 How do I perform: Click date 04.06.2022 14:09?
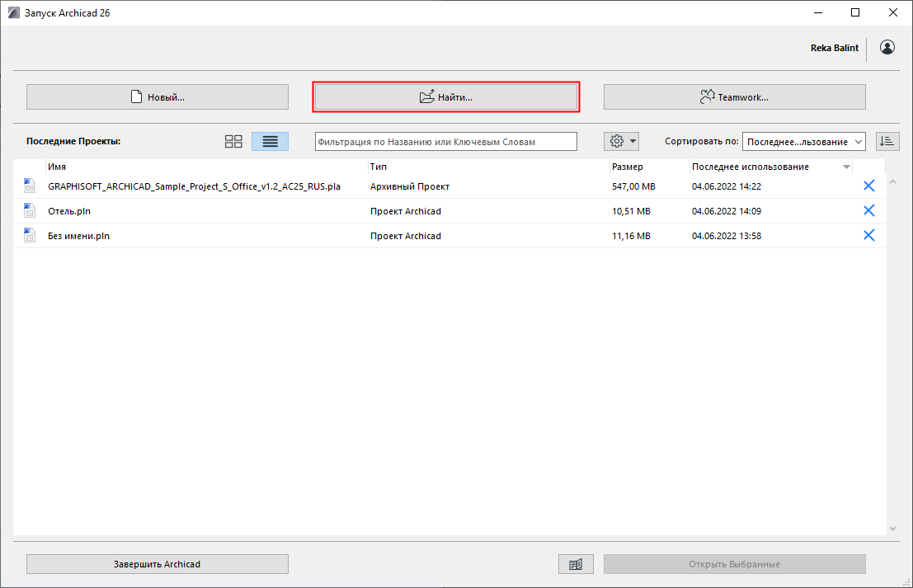(x=726, y=211)
